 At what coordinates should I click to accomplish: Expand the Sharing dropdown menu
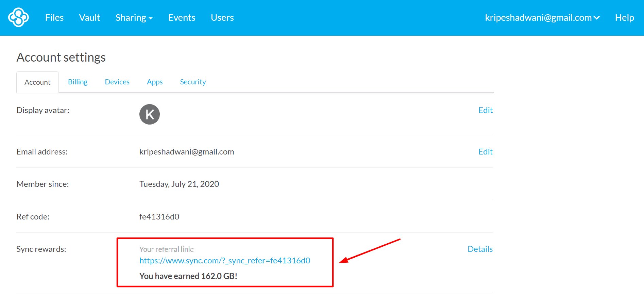[134, 18]
